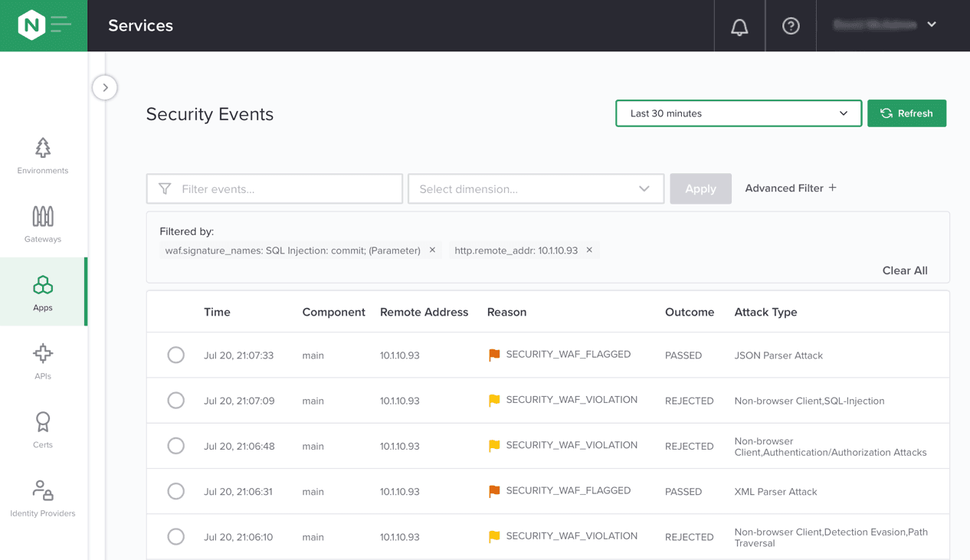Select the 21:06:31 XML Parser Attack event radio

(176, 491)
